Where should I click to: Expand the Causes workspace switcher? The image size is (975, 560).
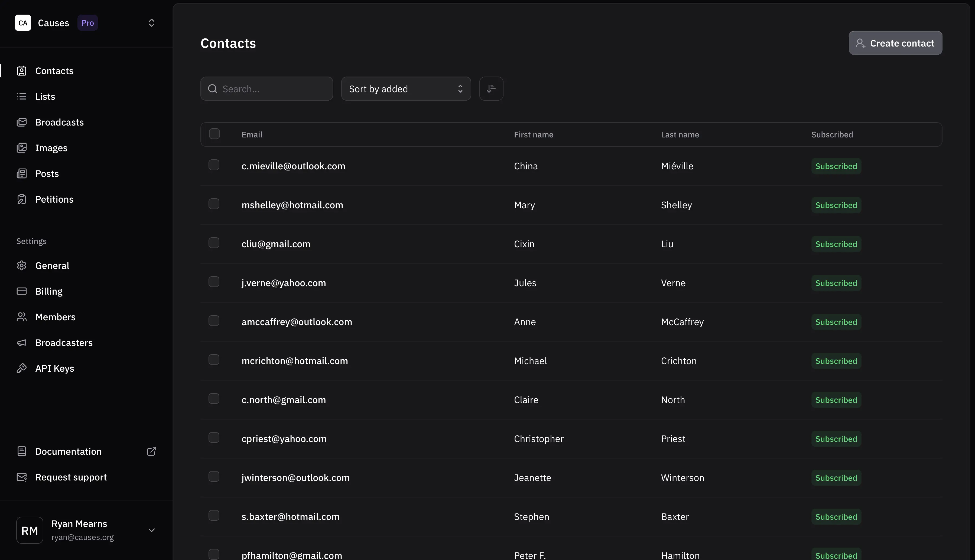[151, 23]
